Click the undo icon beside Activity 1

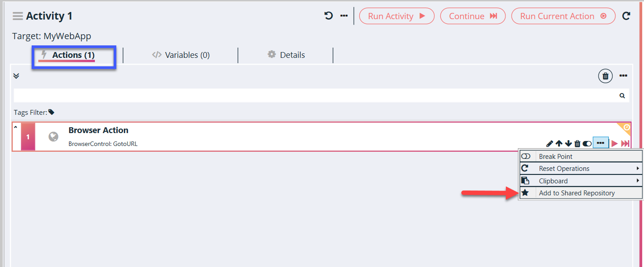(x=328, y=16)
